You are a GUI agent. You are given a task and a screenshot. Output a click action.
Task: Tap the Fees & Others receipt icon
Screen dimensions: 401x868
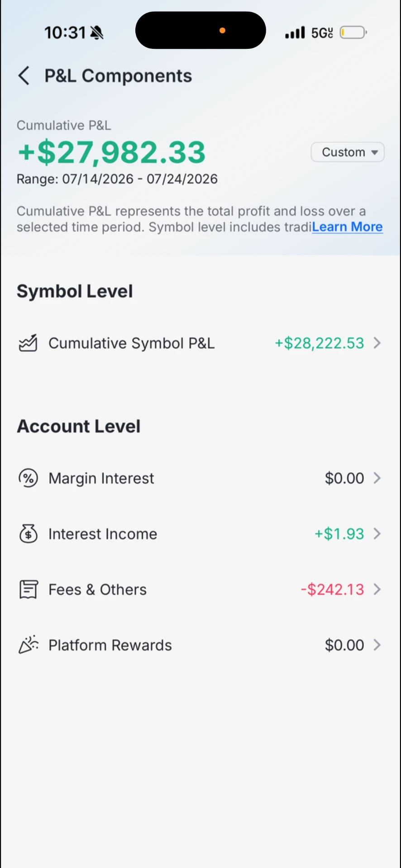tap(28, 590)
